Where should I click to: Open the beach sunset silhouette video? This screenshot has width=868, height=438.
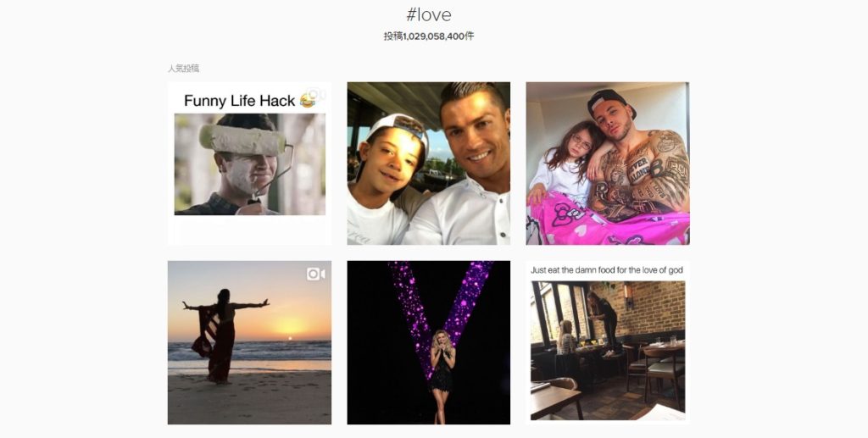click(250, 342)
